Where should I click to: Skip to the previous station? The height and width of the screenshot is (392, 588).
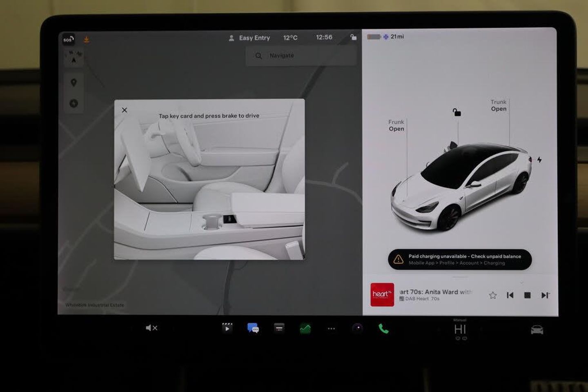click(x=510, y=295)
